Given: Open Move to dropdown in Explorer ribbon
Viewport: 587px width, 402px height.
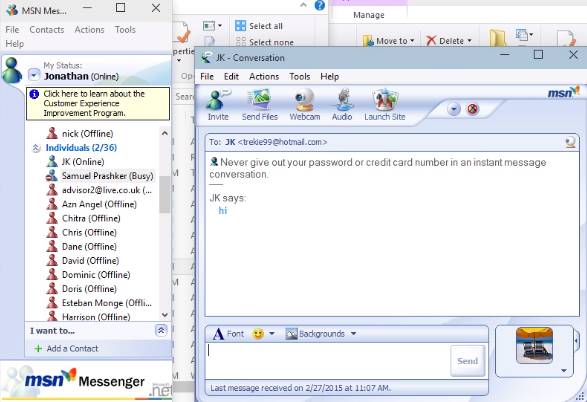Looking at the screenshot, I should 389,40.
